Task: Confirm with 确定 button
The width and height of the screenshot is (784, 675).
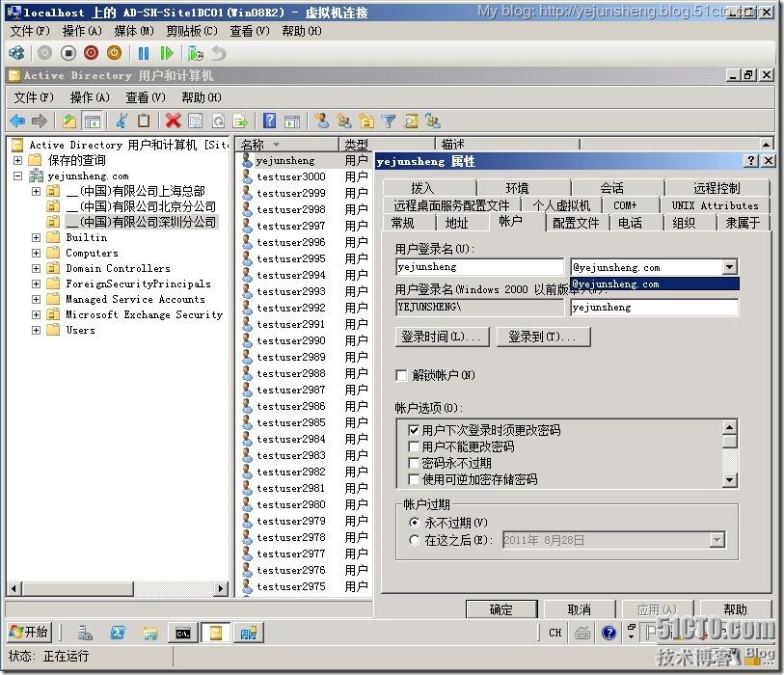Action: tap(501, 609)
